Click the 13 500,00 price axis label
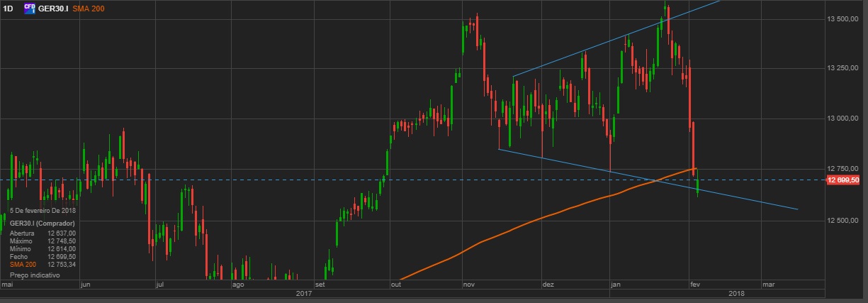 pos(844,18)
